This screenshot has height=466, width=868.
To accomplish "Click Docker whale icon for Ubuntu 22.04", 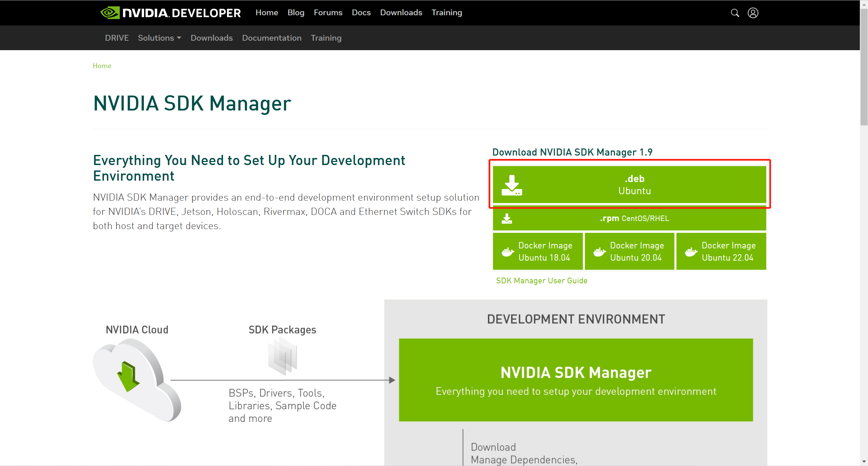I will 691,252.
